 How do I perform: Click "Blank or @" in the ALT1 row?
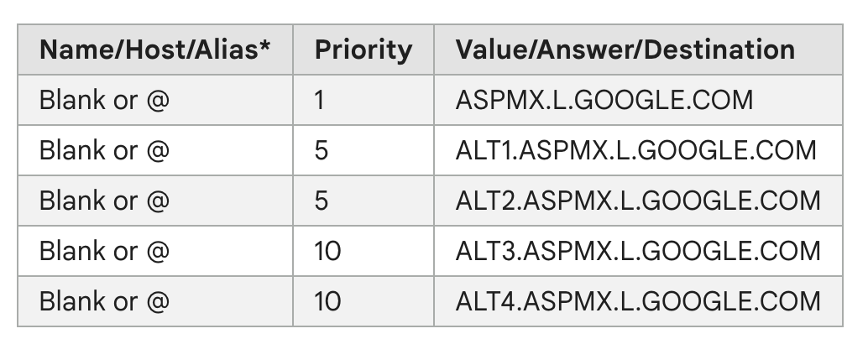[104, 150]
